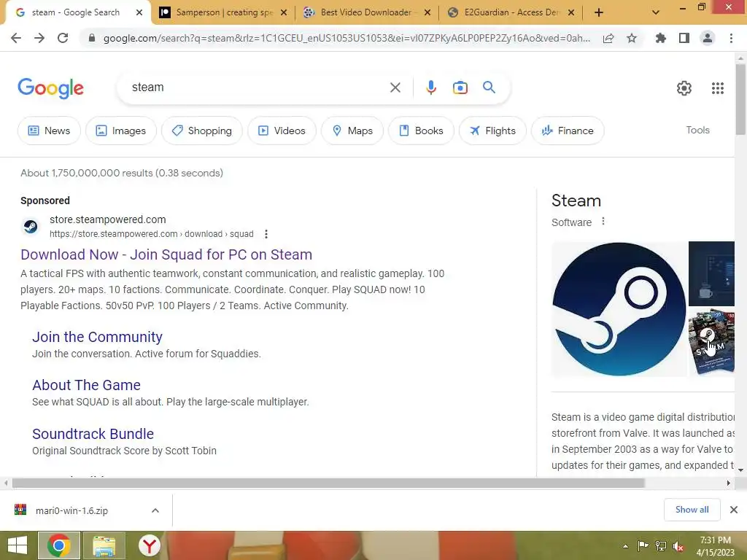This screenshot has width=747, height=560.
Task: Share this page using the share icon
Action: click(608, 38)
